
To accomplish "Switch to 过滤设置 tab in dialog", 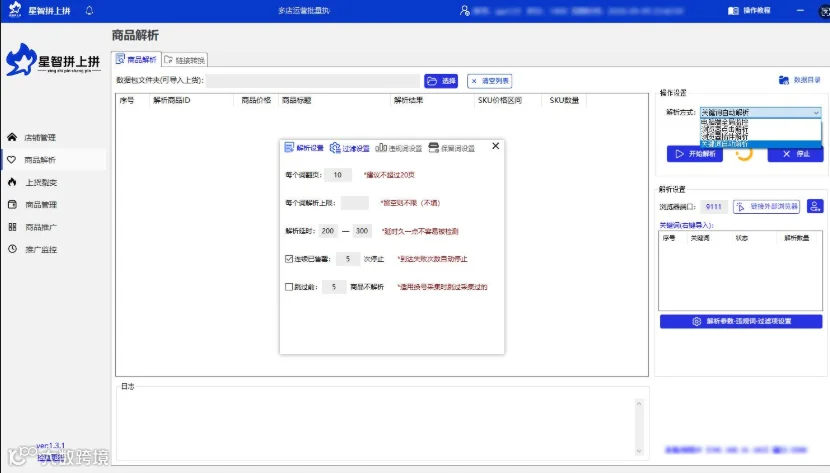I will click(350, 148).
